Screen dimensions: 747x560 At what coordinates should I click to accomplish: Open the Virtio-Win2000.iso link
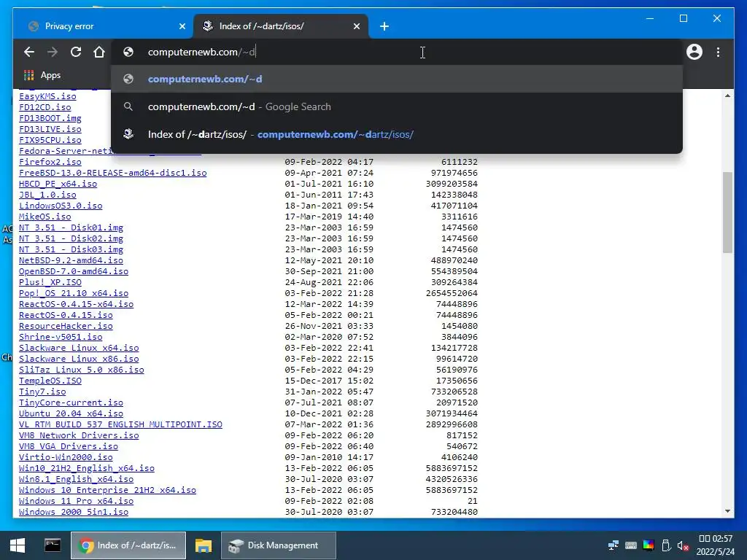point(66,458)
